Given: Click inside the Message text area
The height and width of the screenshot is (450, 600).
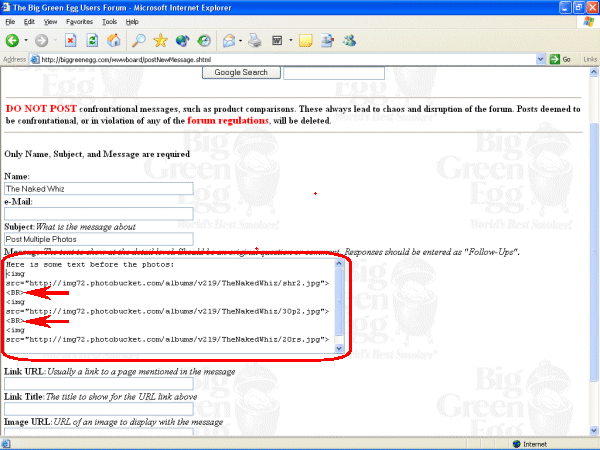Looking at the screenshot, I should point(170,306).
